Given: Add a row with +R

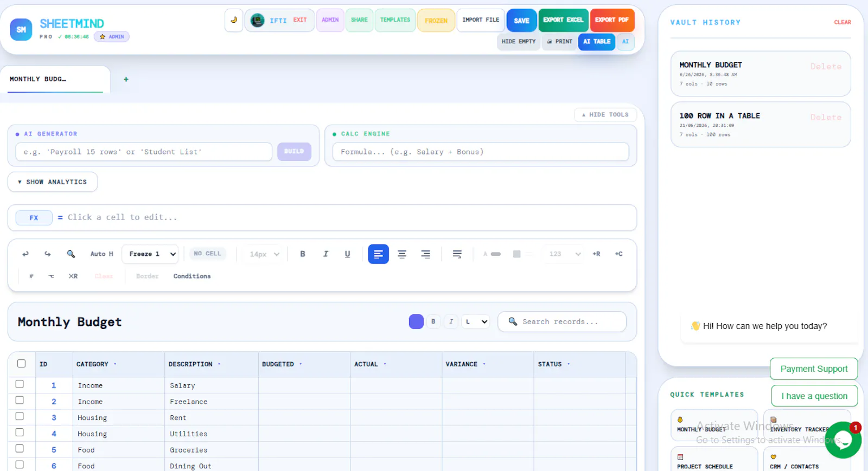Looking at the screenshot, I should 596,254.
